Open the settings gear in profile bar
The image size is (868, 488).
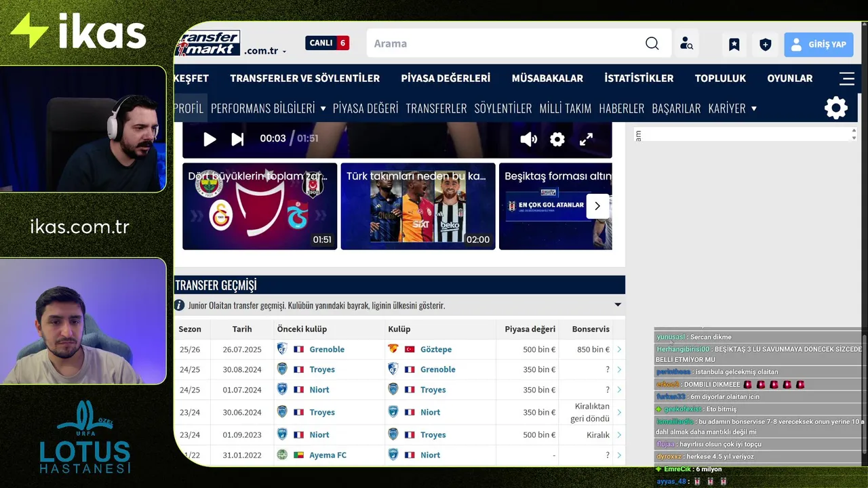click(x=835, y=108)
